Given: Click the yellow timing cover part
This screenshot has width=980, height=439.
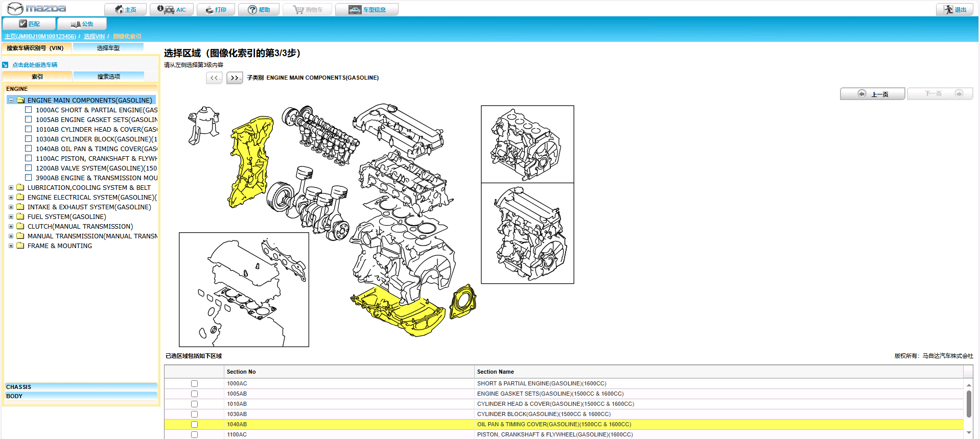Looking at the screenshot, I should point(250,161).
